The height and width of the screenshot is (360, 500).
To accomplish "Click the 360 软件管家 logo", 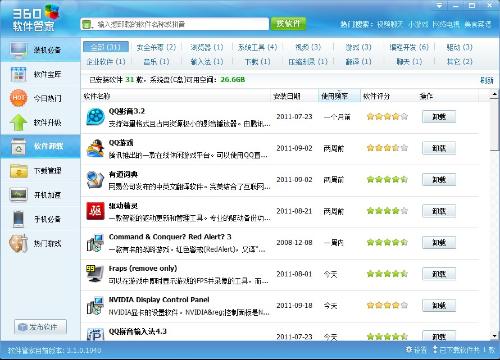I will click(x=35, y=18).
